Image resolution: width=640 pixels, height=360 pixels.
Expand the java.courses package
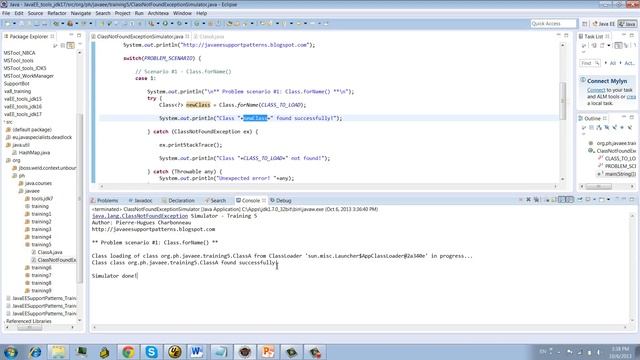35,183
